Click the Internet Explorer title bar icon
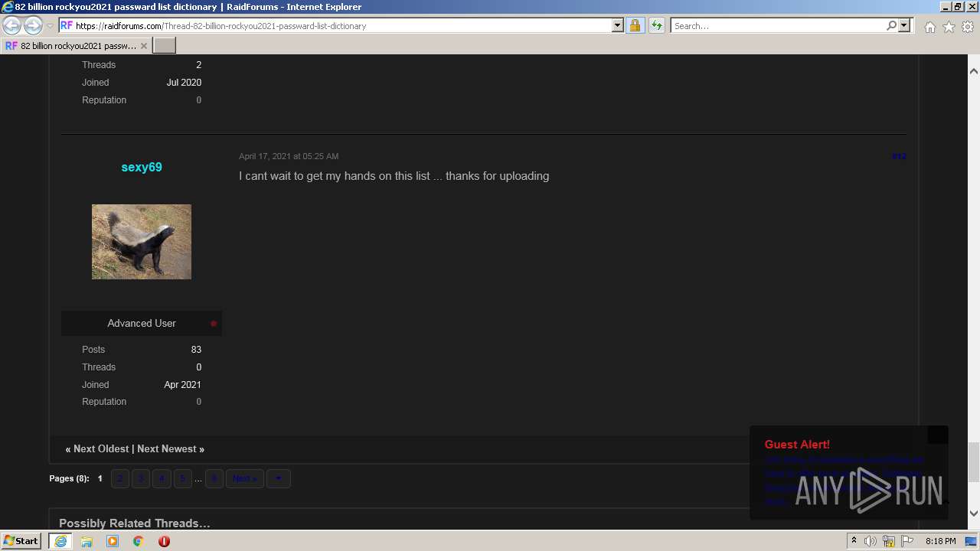The image size is (980, 551). tap(8, 7)
